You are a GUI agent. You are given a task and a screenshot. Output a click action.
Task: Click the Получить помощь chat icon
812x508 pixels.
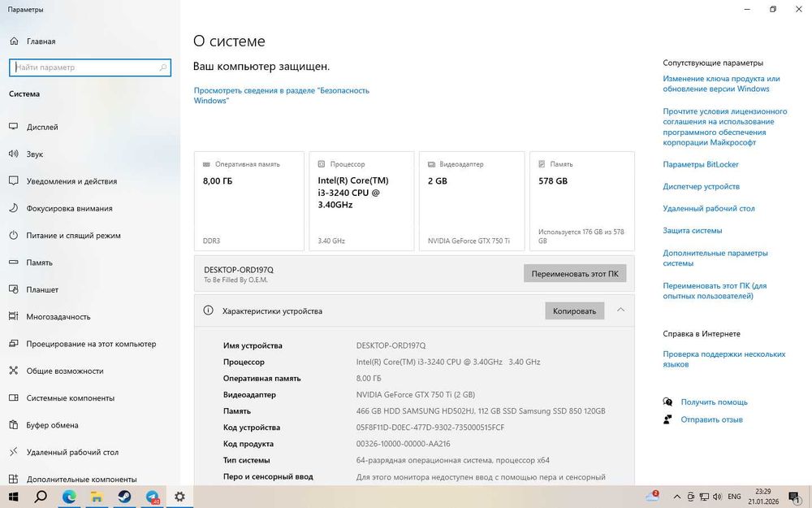coord(667,402)
